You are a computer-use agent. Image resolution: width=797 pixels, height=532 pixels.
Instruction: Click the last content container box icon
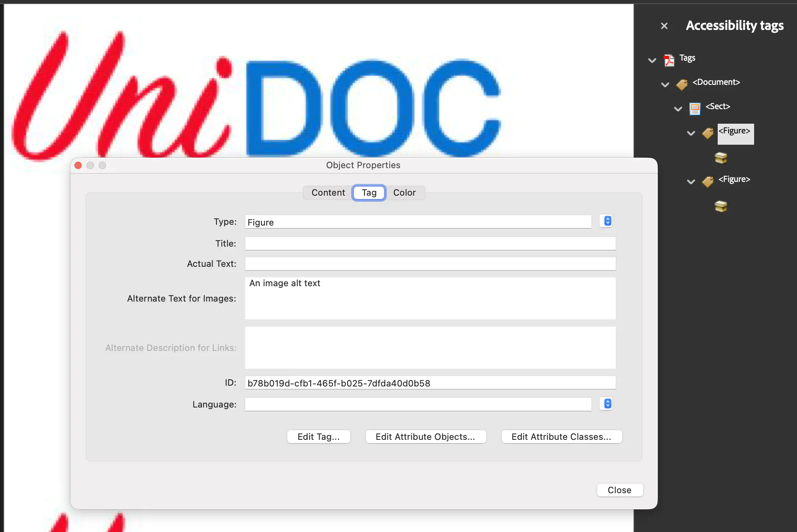coord(721,206)
